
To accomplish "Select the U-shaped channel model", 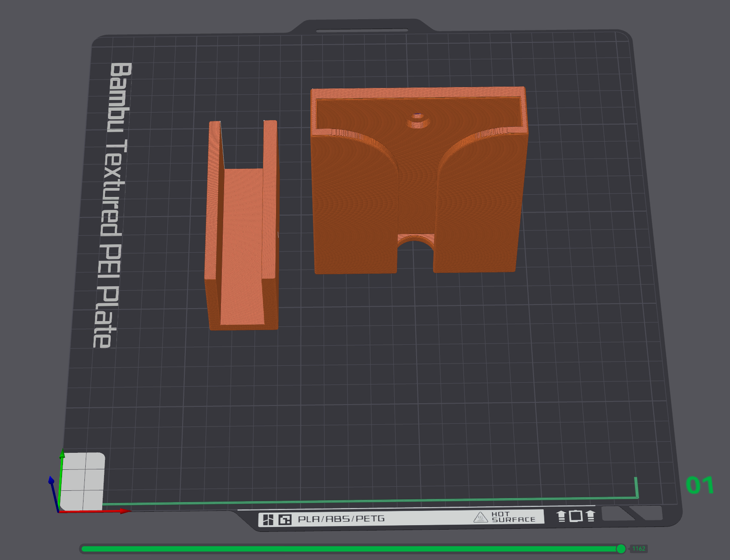I will (x=242, y=226).
